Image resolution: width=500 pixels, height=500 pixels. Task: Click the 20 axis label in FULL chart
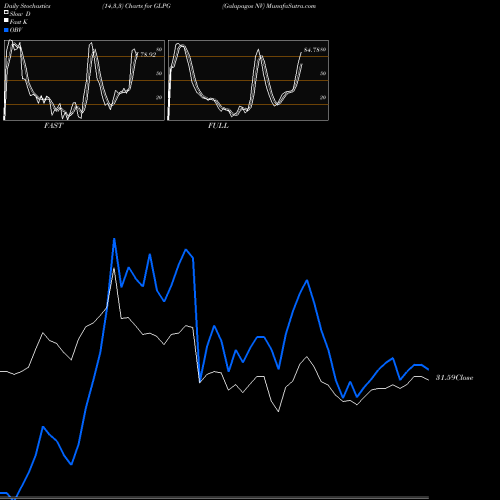pos(323,97)
